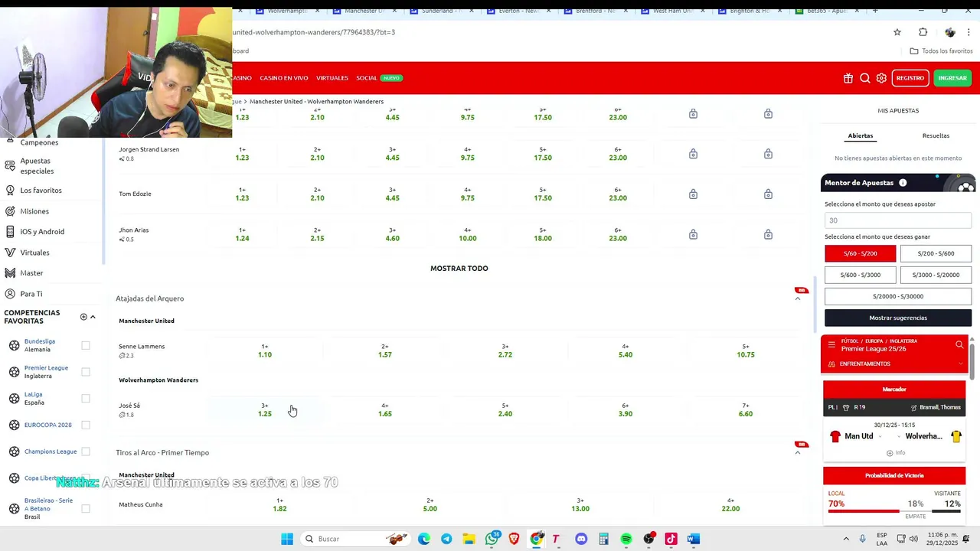Open the browser extensions puzzle icon

923,32
